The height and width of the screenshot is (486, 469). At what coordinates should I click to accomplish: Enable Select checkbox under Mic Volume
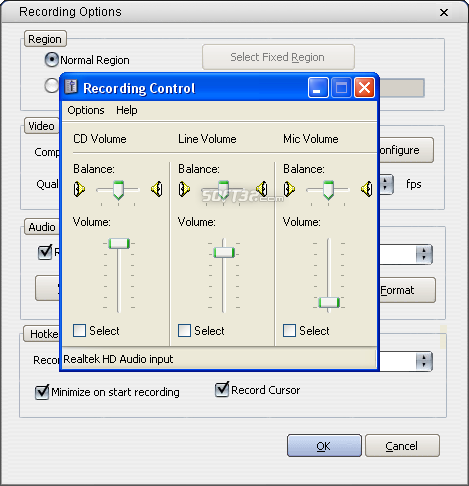[x=289, y=331]
